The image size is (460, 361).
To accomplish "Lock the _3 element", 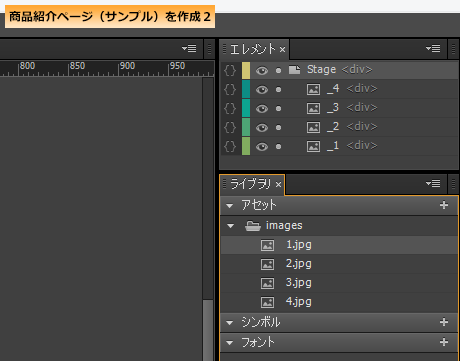I will [278, 108].
